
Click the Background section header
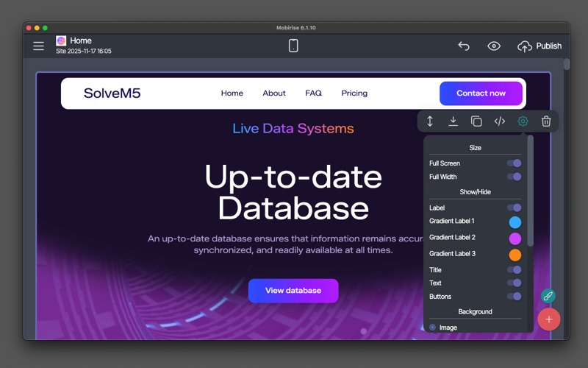(475, 311)
